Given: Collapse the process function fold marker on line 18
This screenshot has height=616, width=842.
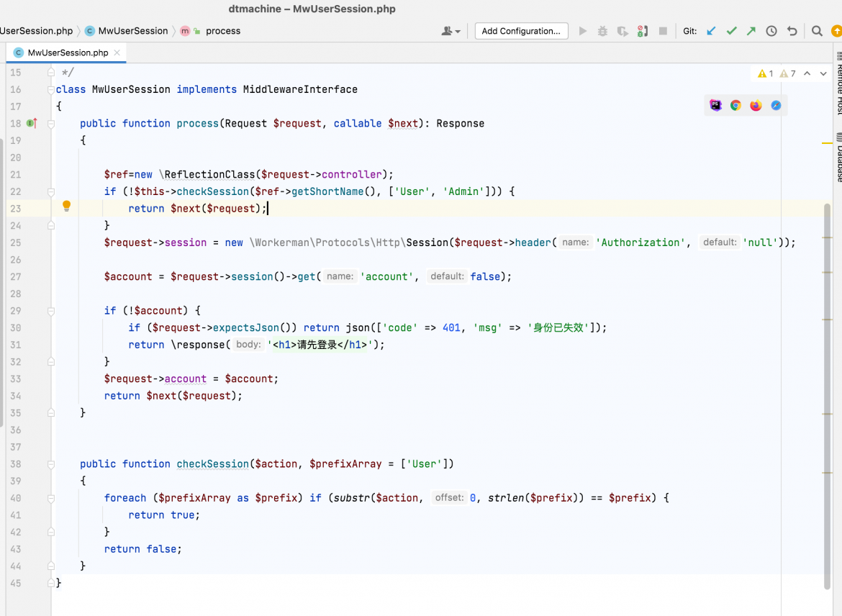Looking at the screenshot, I should tap(51, 124).
